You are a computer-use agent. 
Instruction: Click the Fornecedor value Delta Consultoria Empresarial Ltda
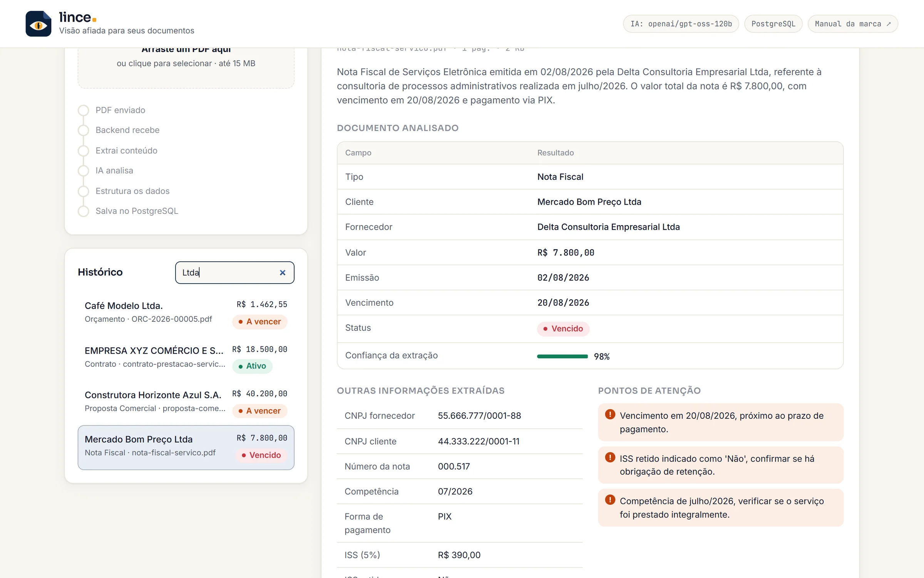click(x=608, y=227)
